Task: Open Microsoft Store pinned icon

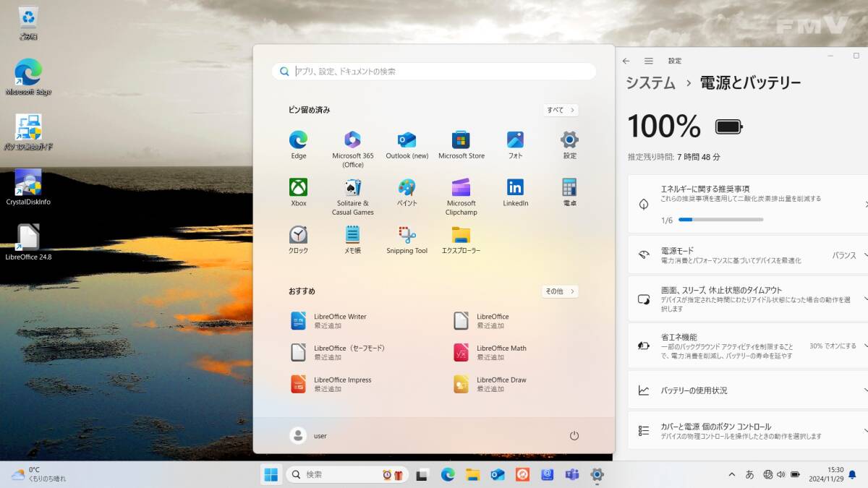Action: pos(461,140)
